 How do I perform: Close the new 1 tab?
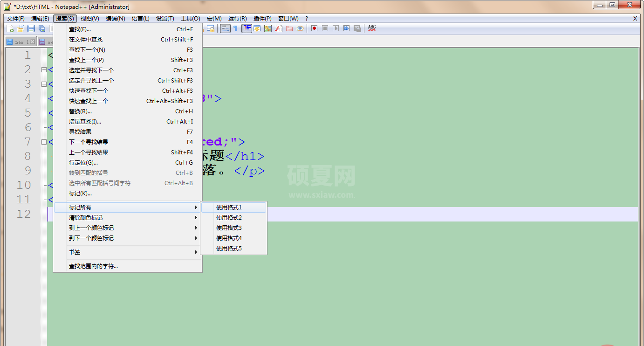(33, 42)
